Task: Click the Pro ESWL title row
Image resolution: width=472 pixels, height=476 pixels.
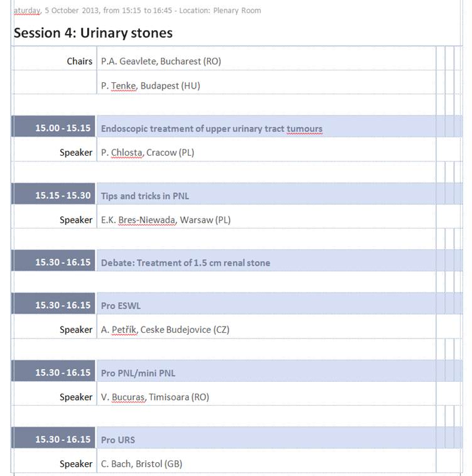Action: click(279, 303)
